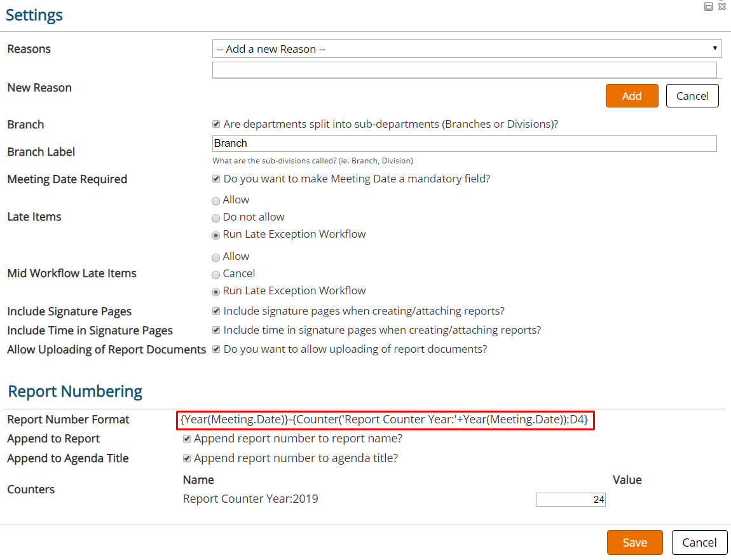Click the 'Report Counter Year:2019' counter name
Screen dimensions: 731x560
(x=250, y=499)
